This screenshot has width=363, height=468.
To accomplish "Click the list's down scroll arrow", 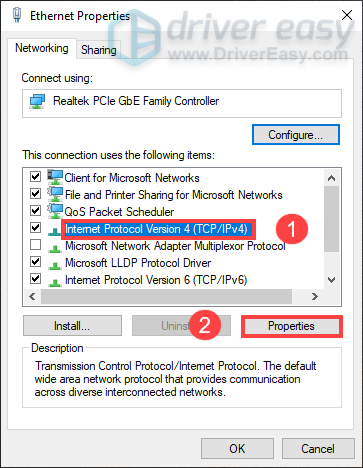I will click(331, 280).
